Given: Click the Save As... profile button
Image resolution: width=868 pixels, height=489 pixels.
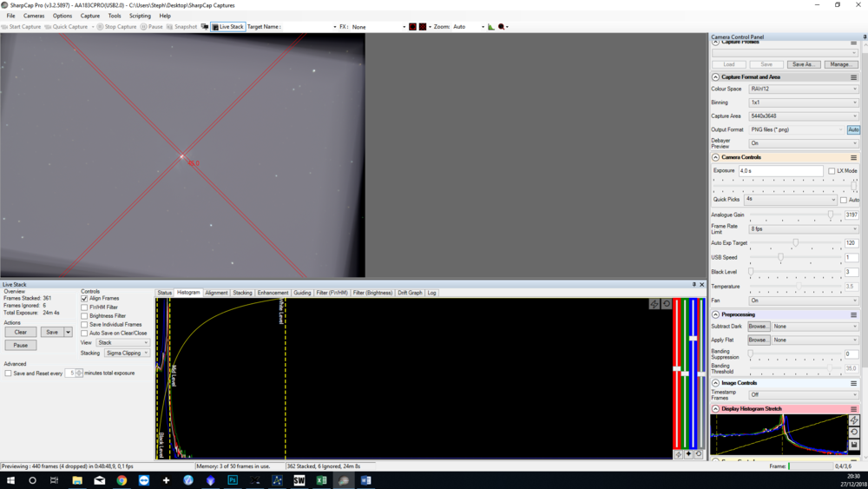Looking at the screenshot, I should (x=803, y=64).
